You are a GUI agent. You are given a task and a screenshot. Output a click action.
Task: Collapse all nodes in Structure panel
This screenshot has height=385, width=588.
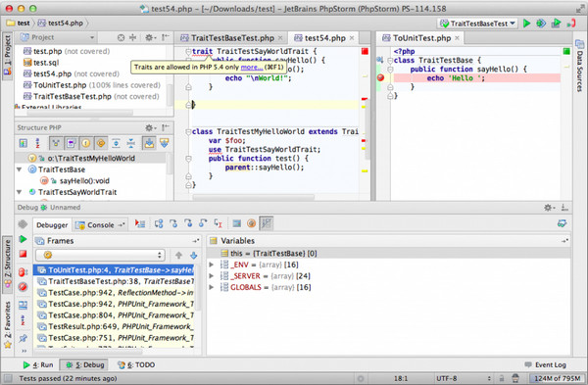131,143
